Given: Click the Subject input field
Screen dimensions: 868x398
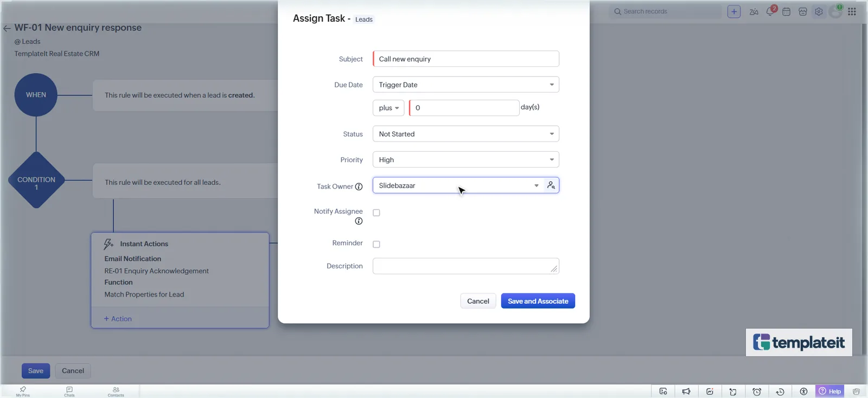Looking at the screenshot, I should [x=466, y=59].
